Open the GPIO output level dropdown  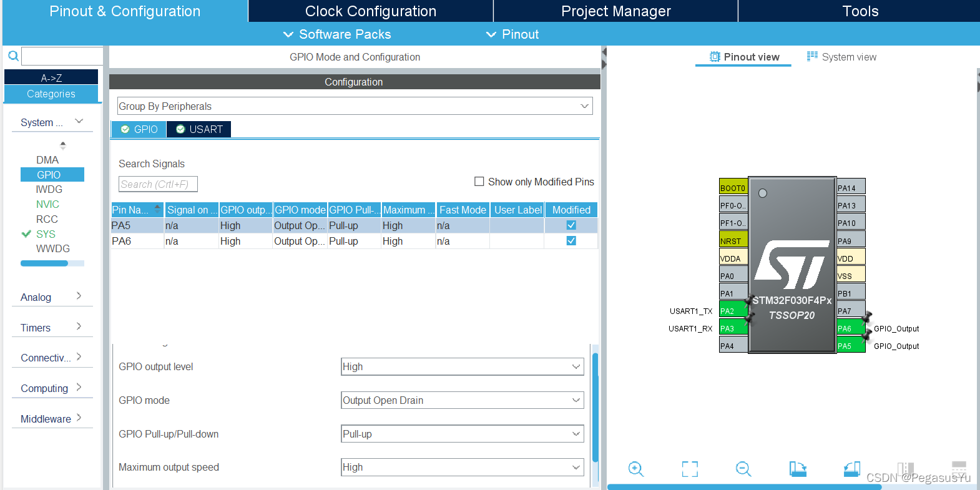tap(463, 366)
